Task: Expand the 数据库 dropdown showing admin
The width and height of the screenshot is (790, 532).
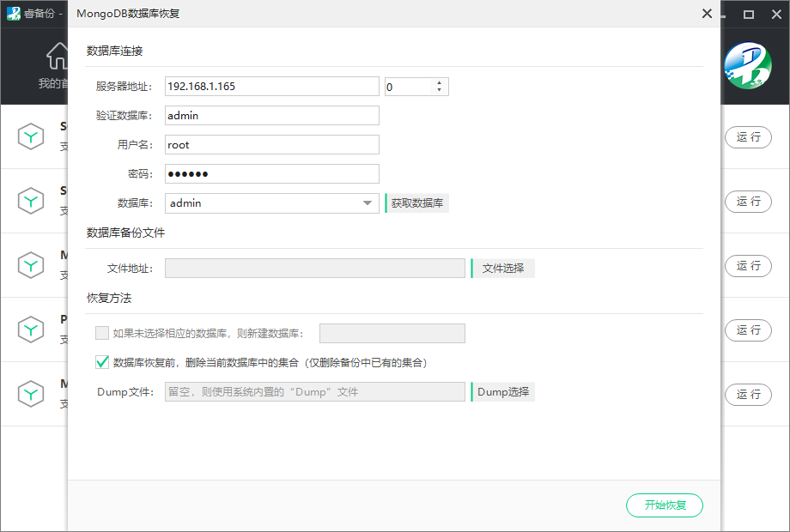Action: 272,203
